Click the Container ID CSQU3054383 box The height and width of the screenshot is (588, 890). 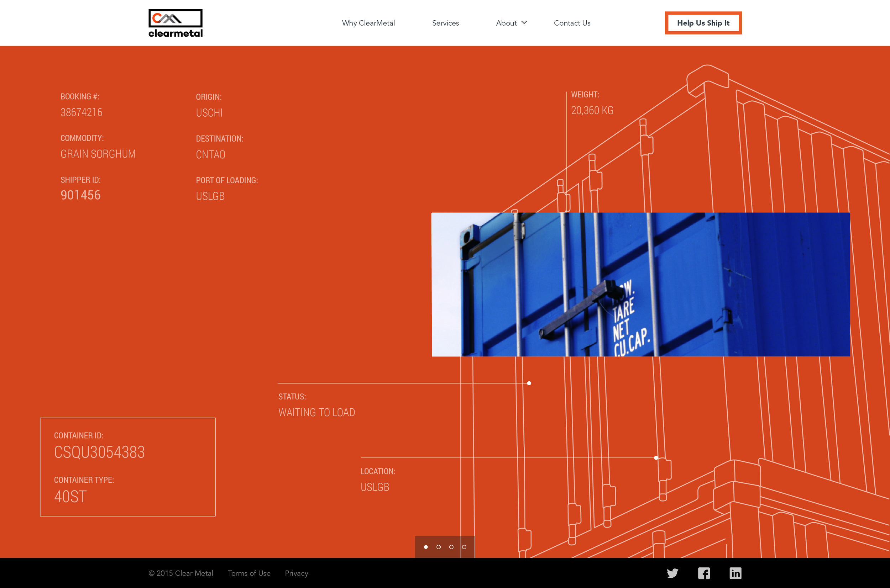pos(127,466)
